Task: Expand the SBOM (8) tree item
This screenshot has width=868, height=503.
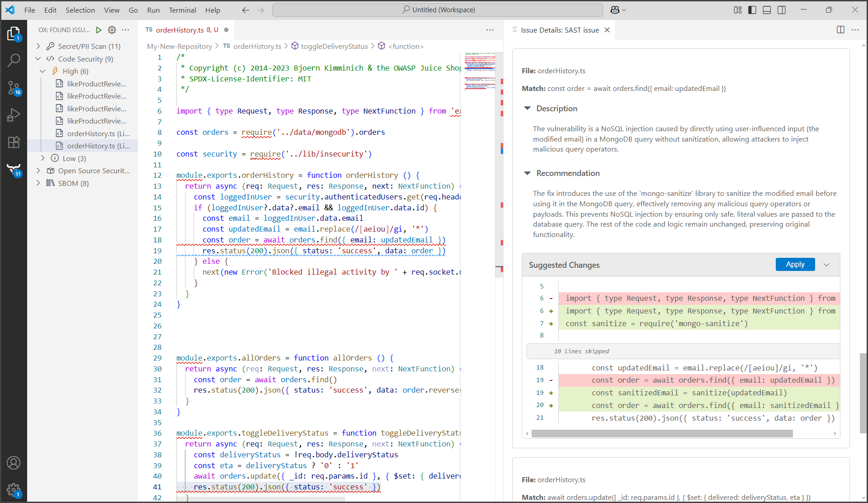Action: tap(38, 183)
